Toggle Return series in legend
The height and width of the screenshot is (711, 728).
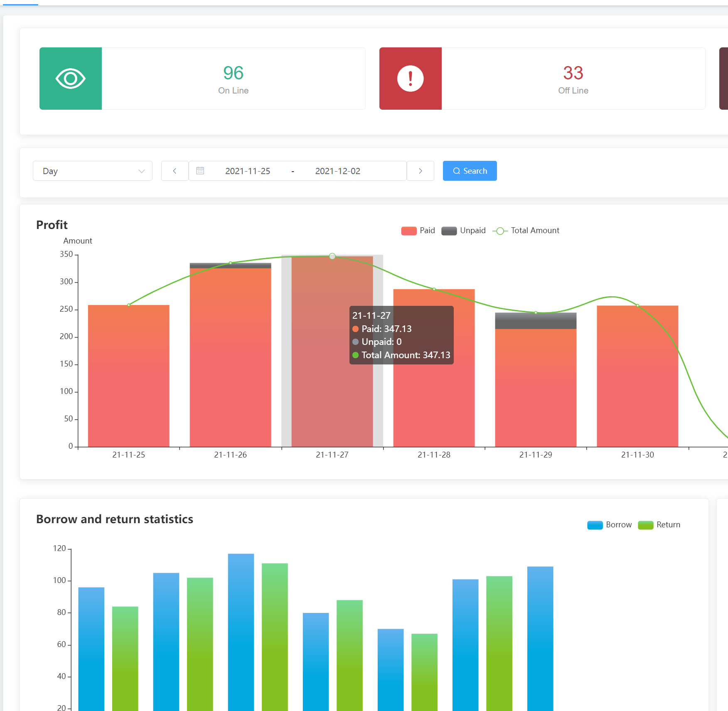tap(659, 525)
